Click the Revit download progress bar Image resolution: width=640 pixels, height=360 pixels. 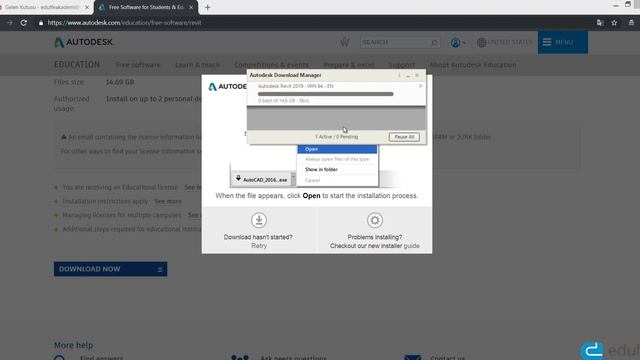pos(325,94)
